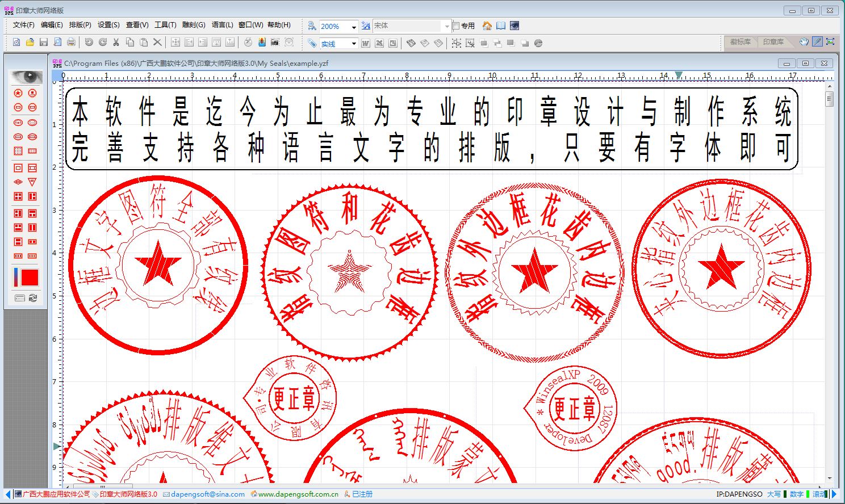Image resolution: width=845 pixels, height=504 pixels.
Task: Click the Undo arrow icon
Action: tap(89, 43)
